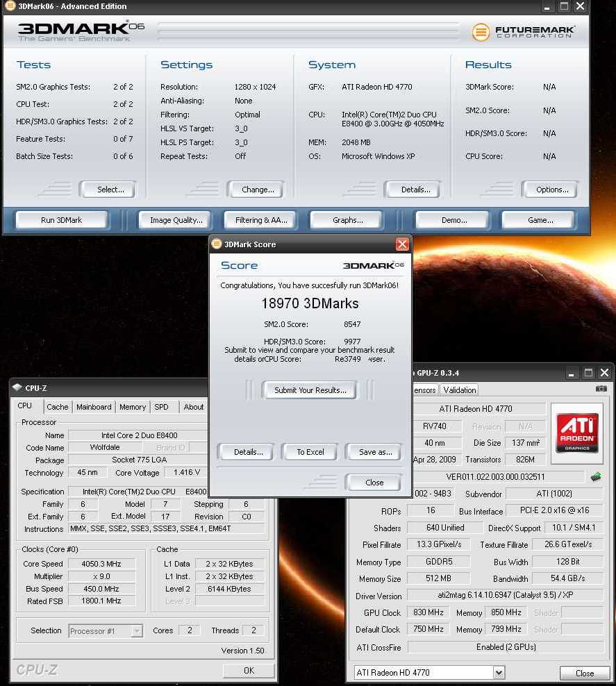Click Details... under System in 3DMark06
Image resolution: width=616 pixels, height=686 pixels.
412,190
